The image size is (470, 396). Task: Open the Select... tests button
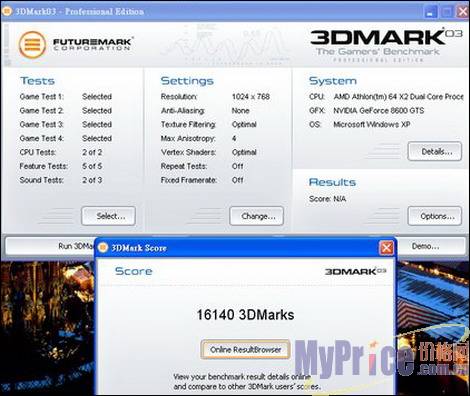109,216
